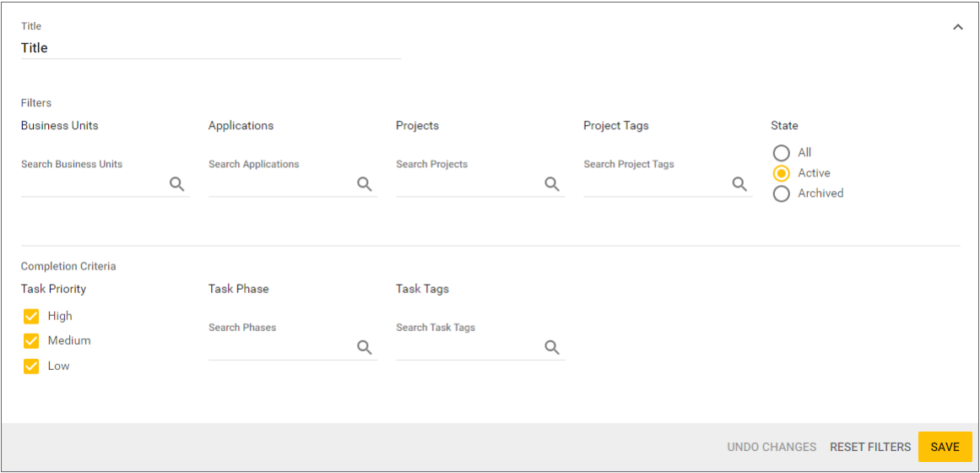Click the Applications heading
This screenshot has width=980, height=473.
point(241,126)
